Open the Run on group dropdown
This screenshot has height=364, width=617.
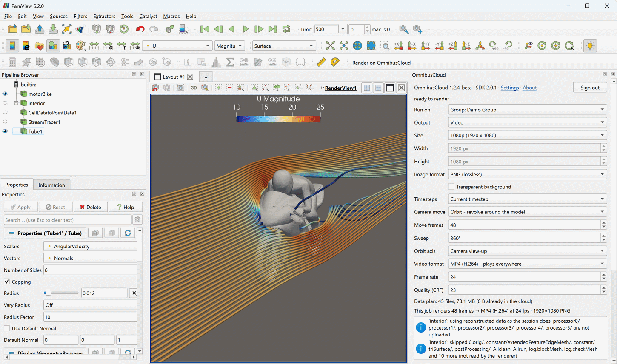click(x=527, y=110)
